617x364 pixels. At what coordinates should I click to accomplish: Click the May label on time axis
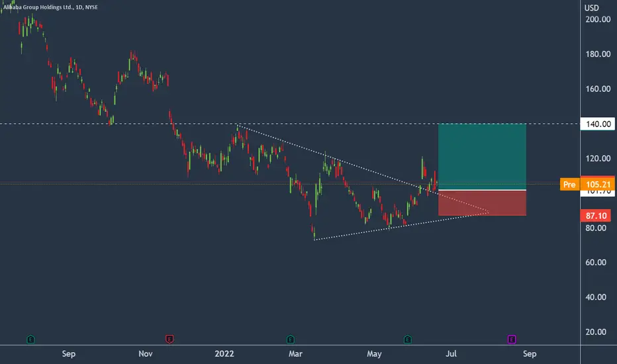[374, 354]
